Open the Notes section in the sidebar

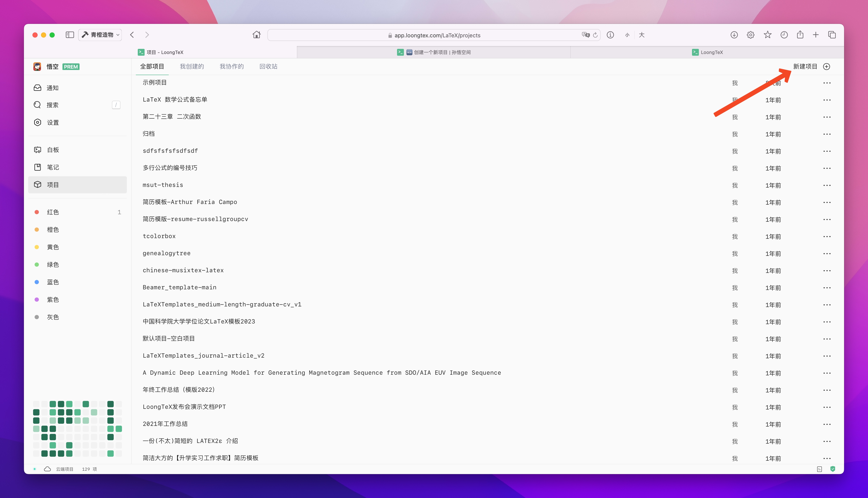(53, 167)
